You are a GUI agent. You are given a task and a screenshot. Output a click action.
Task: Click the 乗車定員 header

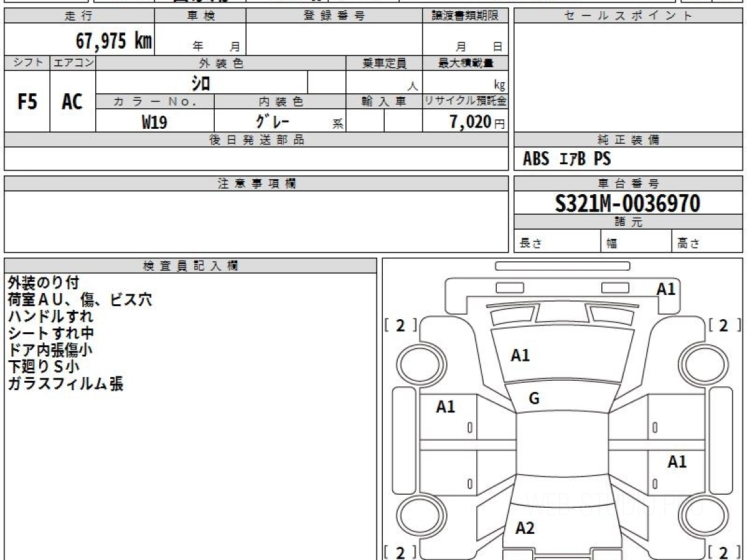[x=384, y=63]
